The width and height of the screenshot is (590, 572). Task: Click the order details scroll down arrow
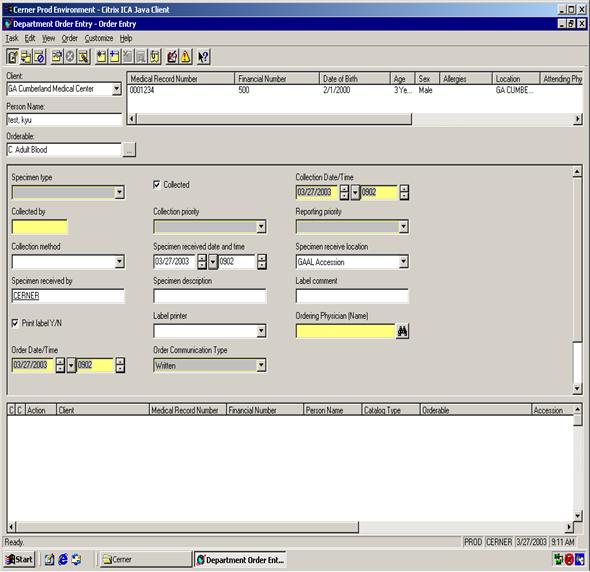click(x=577, y=388)
